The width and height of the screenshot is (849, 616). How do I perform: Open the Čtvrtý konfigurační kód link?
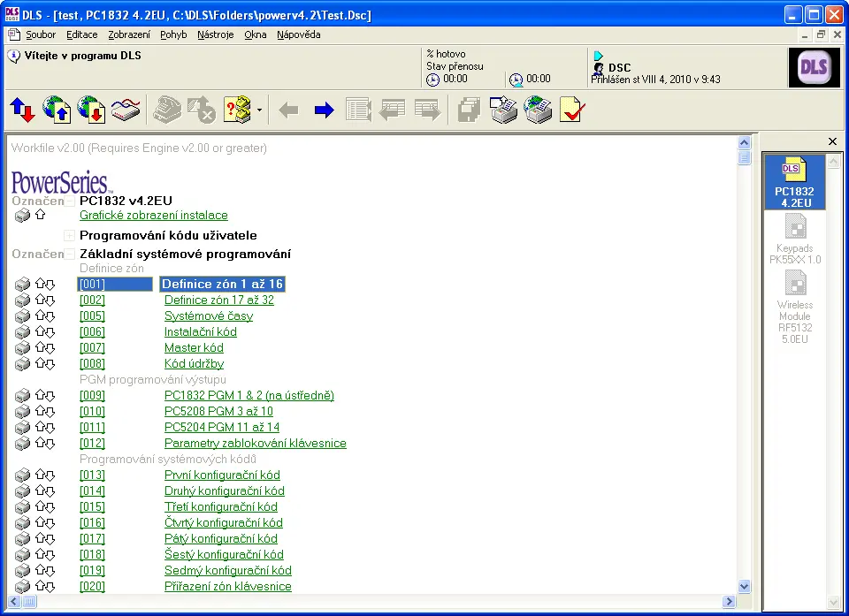[x=223, y=523]
